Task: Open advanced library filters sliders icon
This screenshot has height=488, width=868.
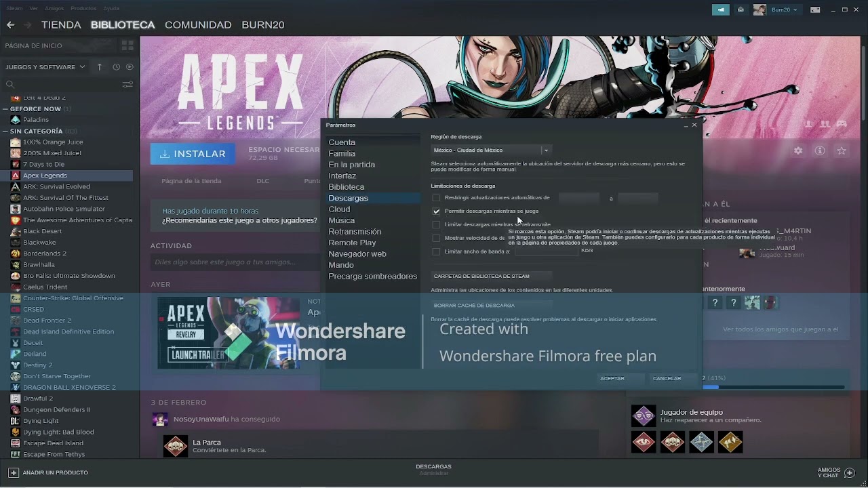Action: click(x=128, y=84)
